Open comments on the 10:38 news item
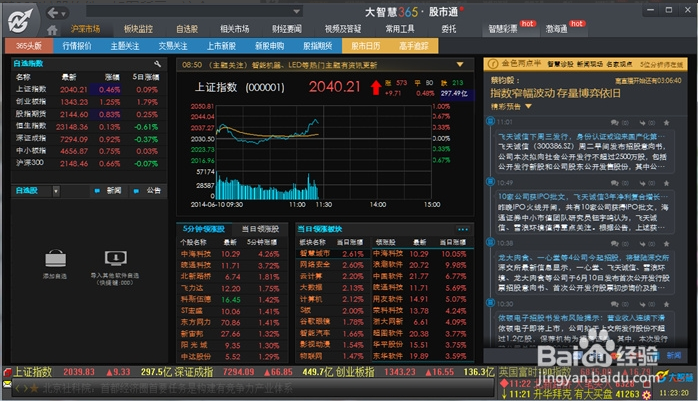Image resolution: width=698 pixels, height=401 pixels. click(615, 243)
